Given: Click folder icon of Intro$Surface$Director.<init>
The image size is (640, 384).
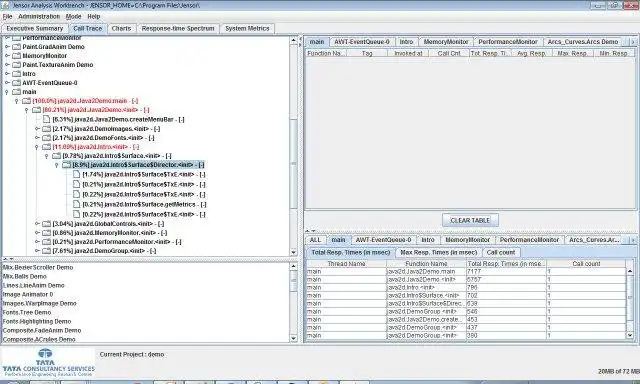Looking at the screenshot, I should click(x=67, y=165).
